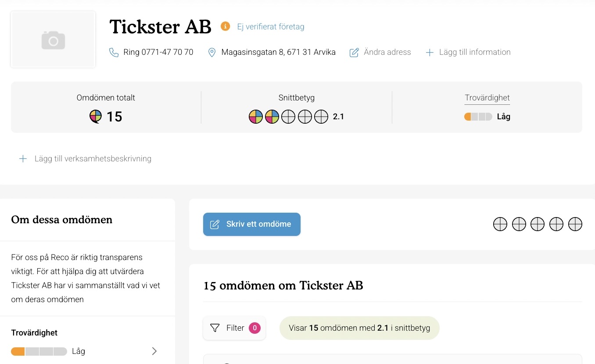Click the plus icon for Lägg till verksamhetsbeskrivning
Screen dimensions: 595x364
[22, 158]
